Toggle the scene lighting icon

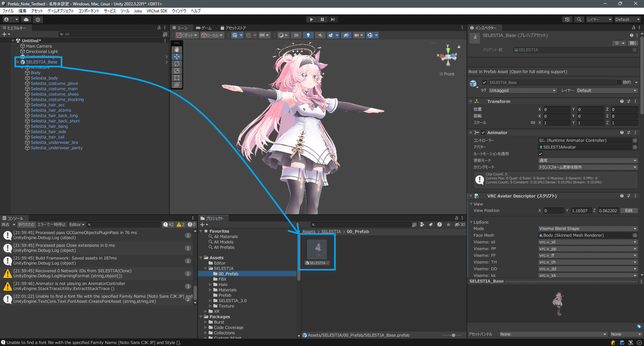[309, 35]
